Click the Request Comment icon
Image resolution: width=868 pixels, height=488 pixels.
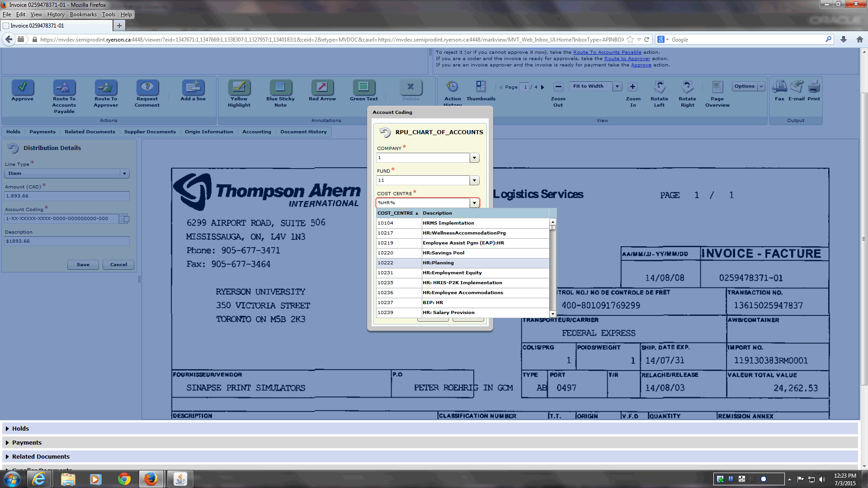pyautogui.click(x=147, y=87)
